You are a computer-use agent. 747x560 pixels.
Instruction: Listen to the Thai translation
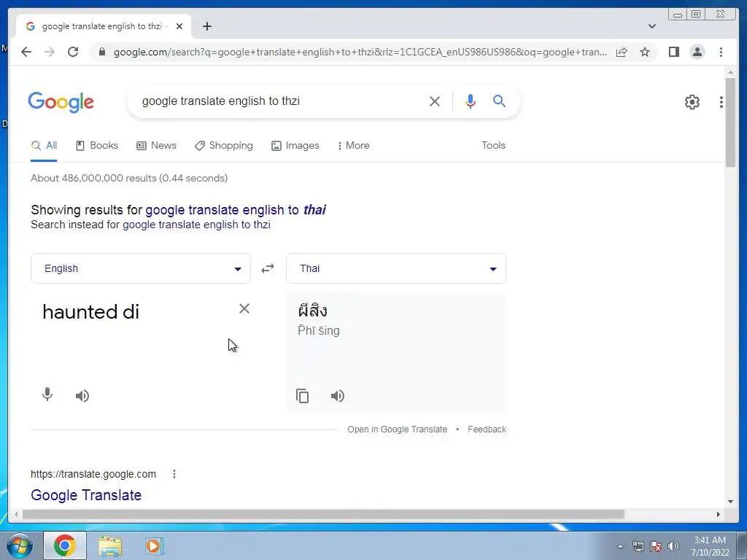(x=337, y=396)
